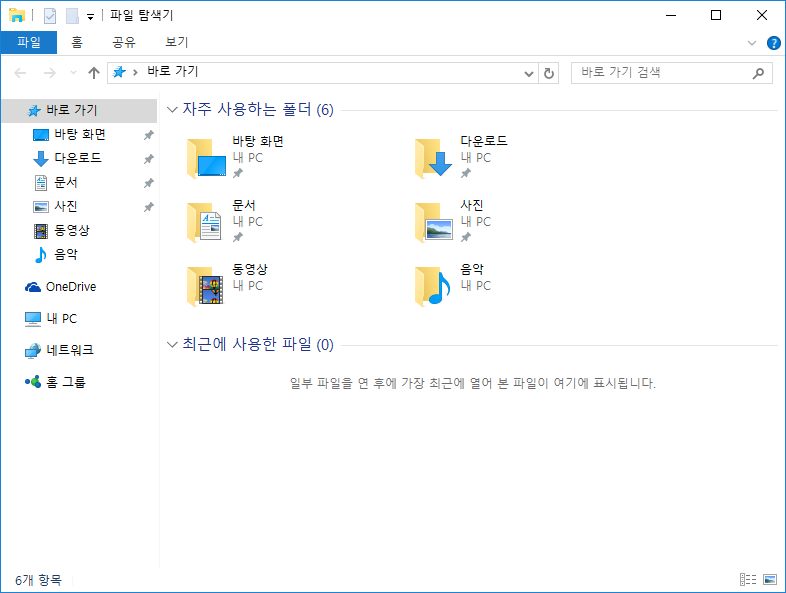
Task: Click the pin icon next to sidebar 바탕 화면
Action: coord(148,135)
